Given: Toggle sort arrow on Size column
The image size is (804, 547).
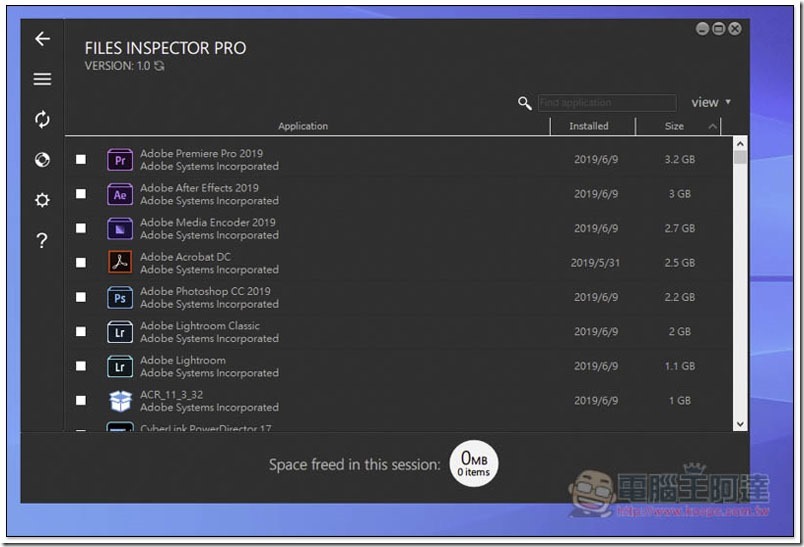Looking at the screenshot, I should pyautogui.click(x=712, y=126).
